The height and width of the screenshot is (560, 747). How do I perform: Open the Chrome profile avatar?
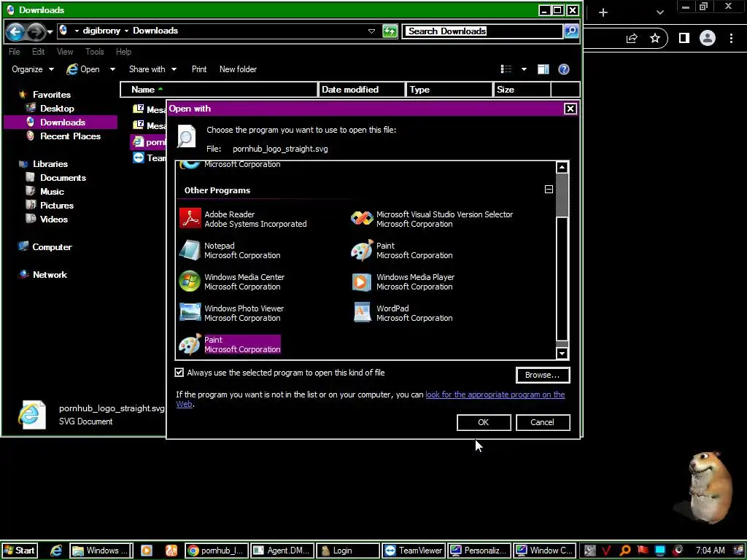point(708,38)
